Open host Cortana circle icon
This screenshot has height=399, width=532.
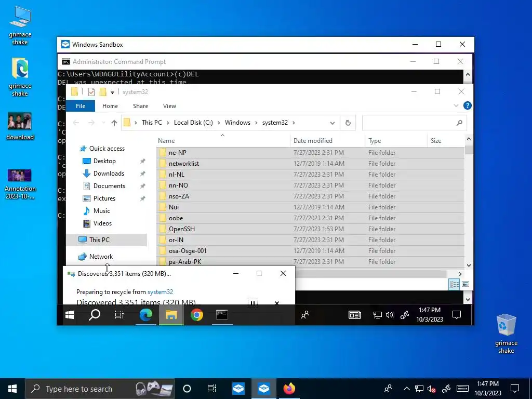pyautogui.click(x=187, y=389)
